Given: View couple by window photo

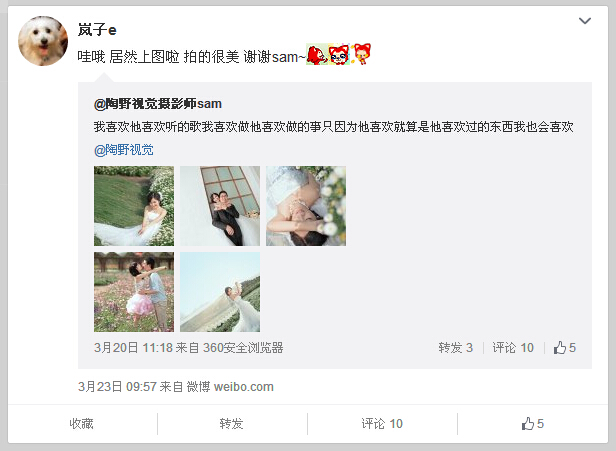Looking at the screenshot, I should [x=220, y=206].
